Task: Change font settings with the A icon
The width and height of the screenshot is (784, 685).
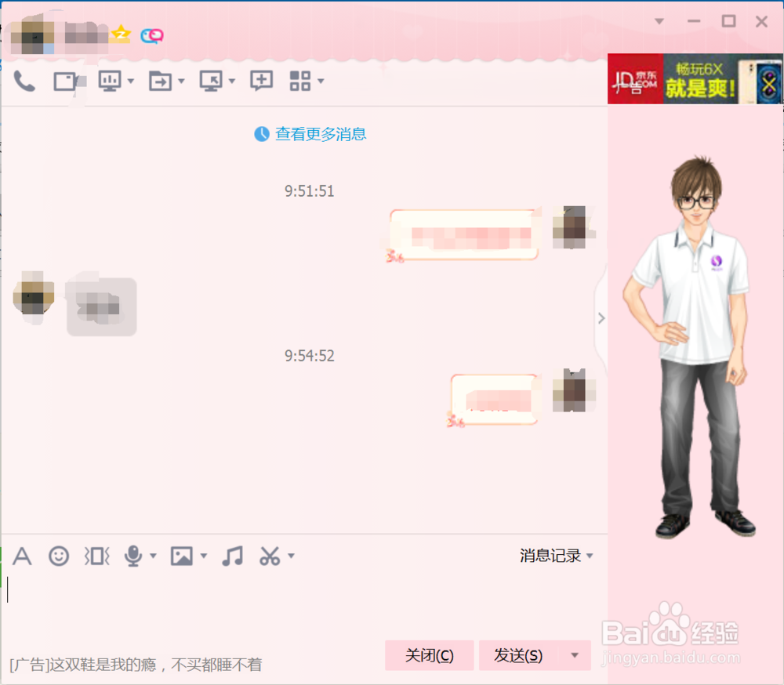Action: (22, 556)
